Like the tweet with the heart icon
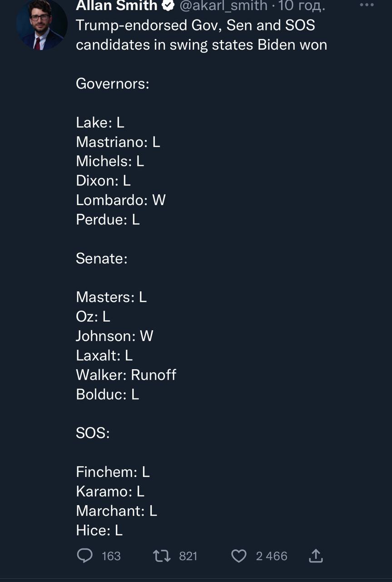The image size is (392, 582). pyautogui.click(x=239, y=556)
